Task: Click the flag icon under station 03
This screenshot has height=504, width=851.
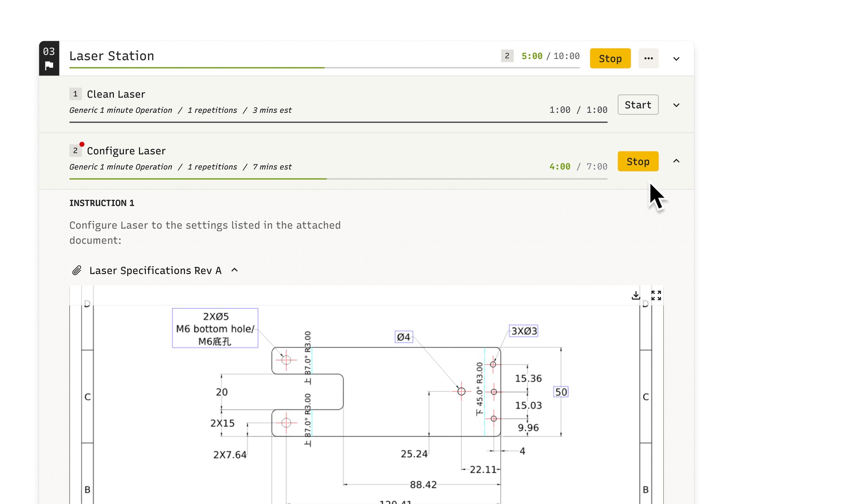Action: coord(49,66)
